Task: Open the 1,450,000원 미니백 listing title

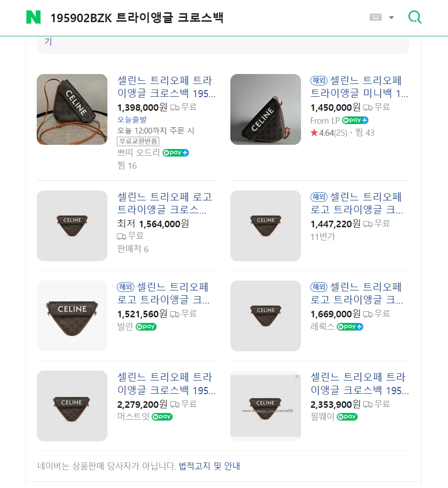Action: [x=359, y=87]
